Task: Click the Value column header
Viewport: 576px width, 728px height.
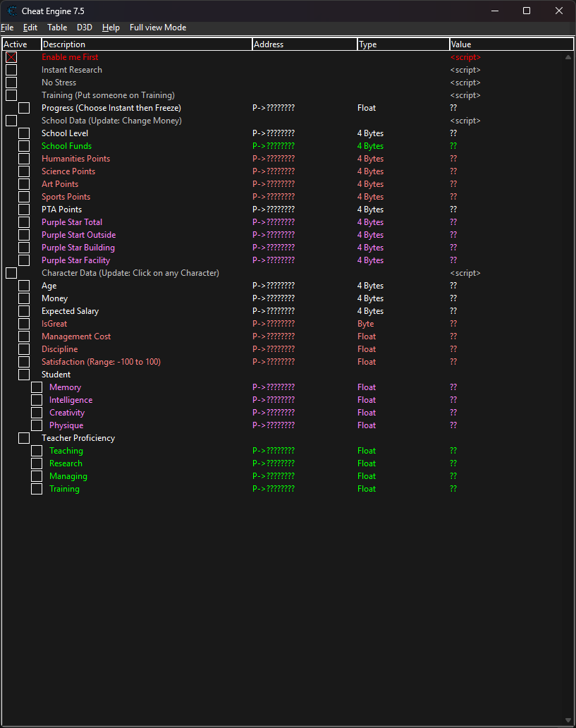Action: (x=511, y=44)
